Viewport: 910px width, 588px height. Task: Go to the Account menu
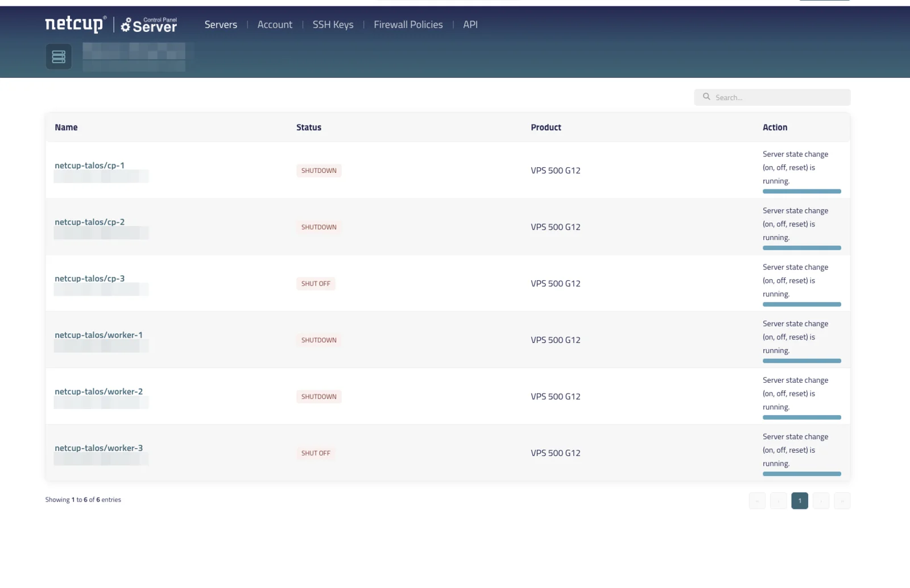[275, 24]
